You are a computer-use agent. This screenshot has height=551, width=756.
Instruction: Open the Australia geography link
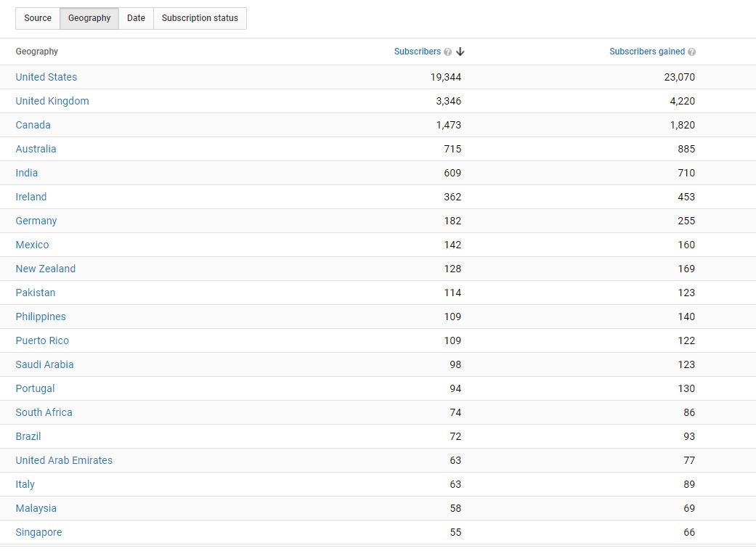[36, 149]
